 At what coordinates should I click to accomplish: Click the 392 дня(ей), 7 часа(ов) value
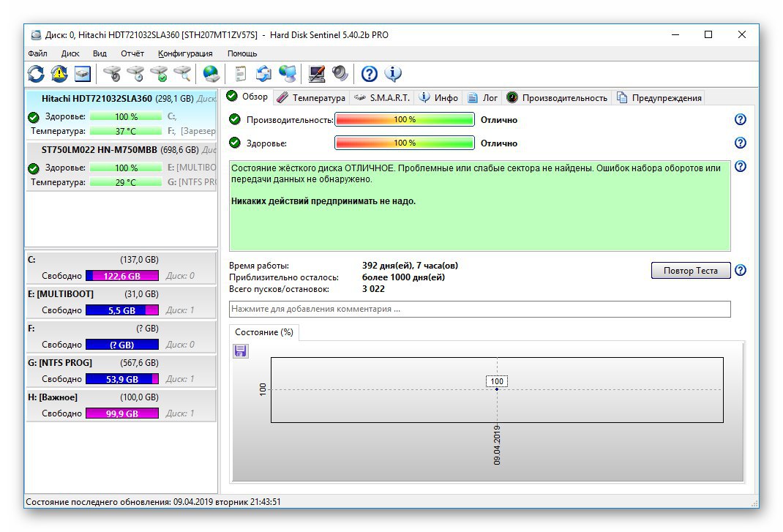tap(410, 266)
